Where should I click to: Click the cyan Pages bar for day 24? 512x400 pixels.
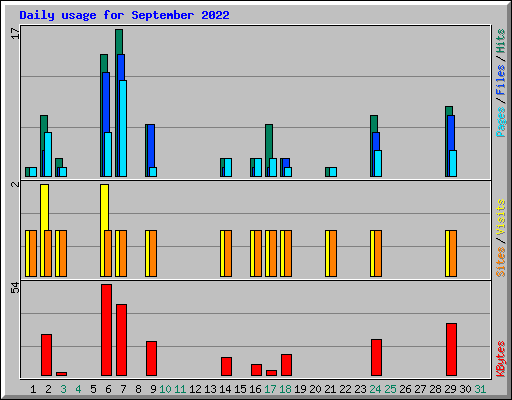(x=378, y=163)
